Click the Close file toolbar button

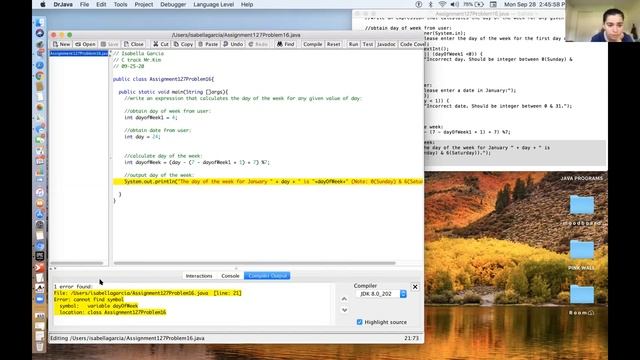(134, 44)
